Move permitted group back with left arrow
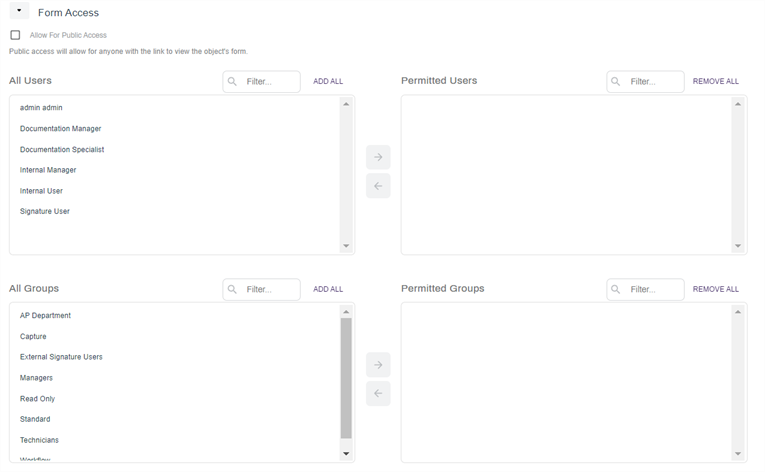 [378, 393]
